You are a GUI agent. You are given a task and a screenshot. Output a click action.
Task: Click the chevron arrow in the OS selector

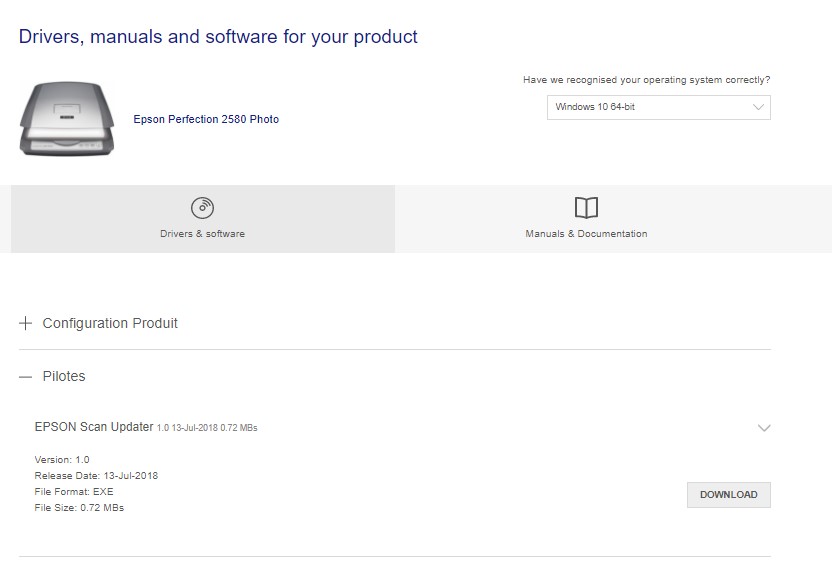(758, 107)
